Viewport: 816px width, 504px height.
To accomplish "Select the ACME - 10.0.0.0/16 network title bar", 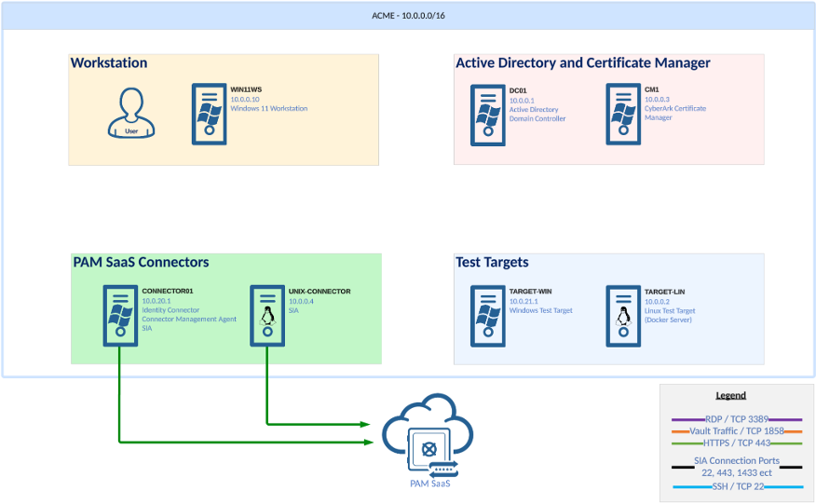I will point(408,16).
